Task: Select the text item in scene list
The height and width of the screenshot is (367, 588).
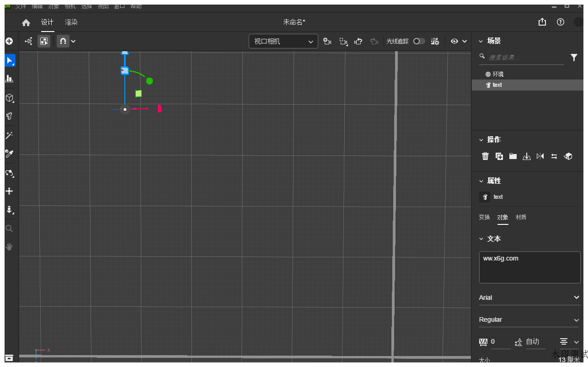Action: [x=528, y=85]
